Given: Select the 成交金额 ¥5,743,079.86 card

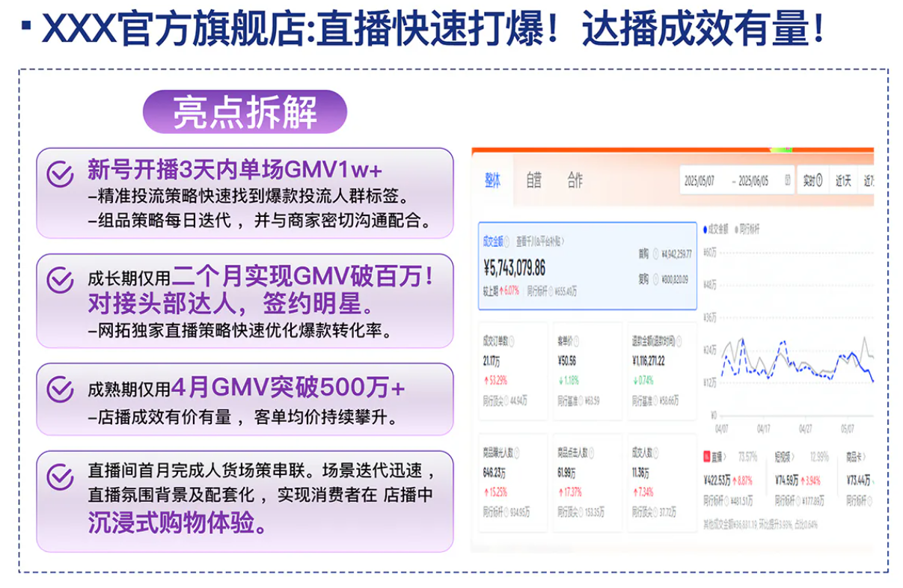Looking at the screenshot, I should (x=587, y=265).
